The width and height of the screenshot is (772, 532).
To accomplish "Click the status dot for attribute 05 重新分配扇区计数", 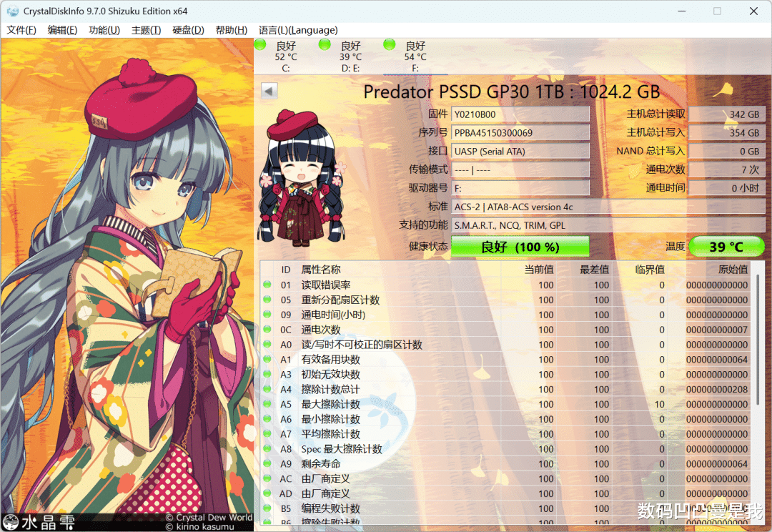I will click(267, 300).
